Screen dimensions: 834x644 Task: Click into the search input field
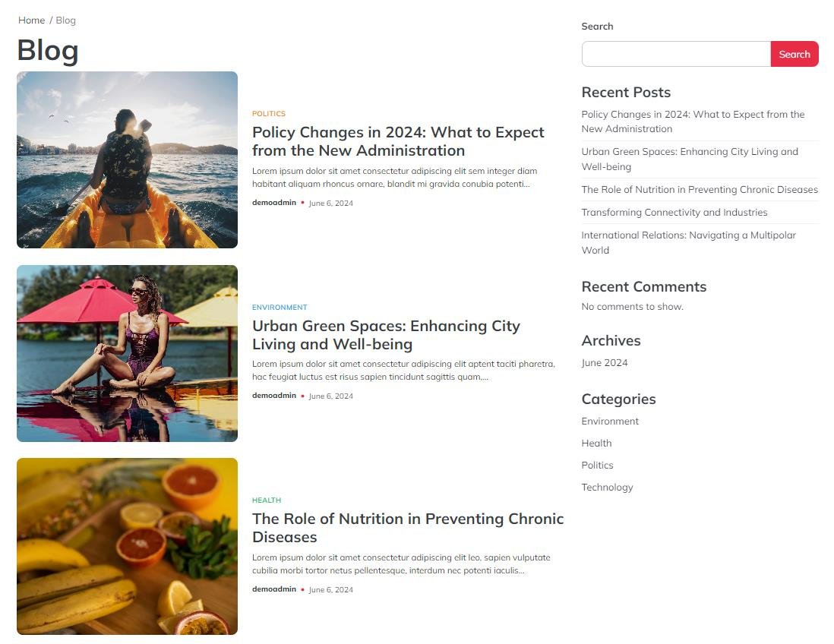(675, 54)
